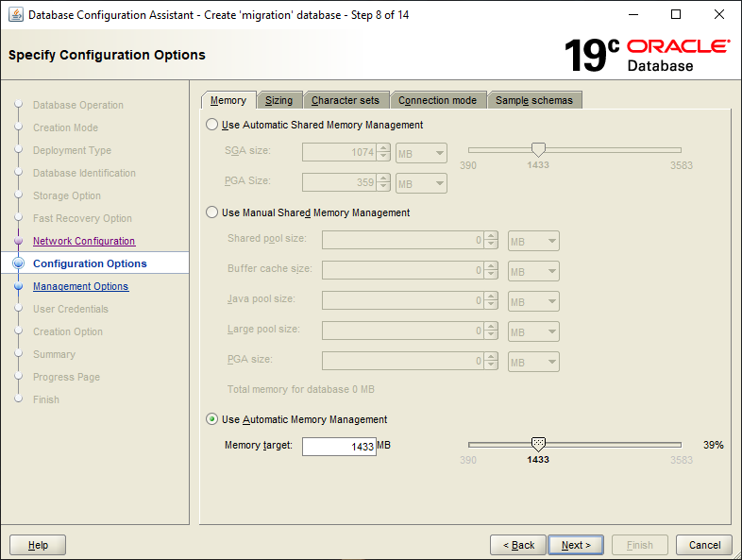The height and width of the screenshot is (560, 742).
Task: Go to the Network Configuration step link
Action: [84, 242]
